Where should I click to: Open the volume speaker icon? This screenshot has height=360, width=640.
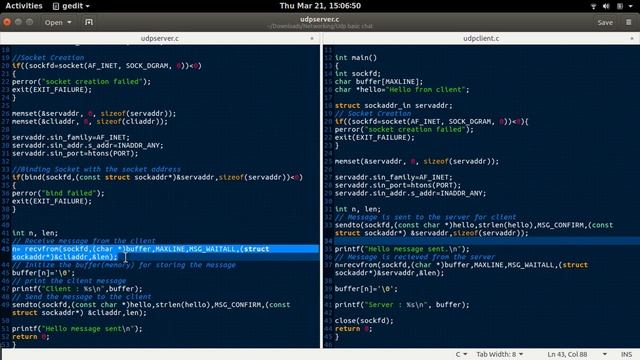(x=606, y=6)
